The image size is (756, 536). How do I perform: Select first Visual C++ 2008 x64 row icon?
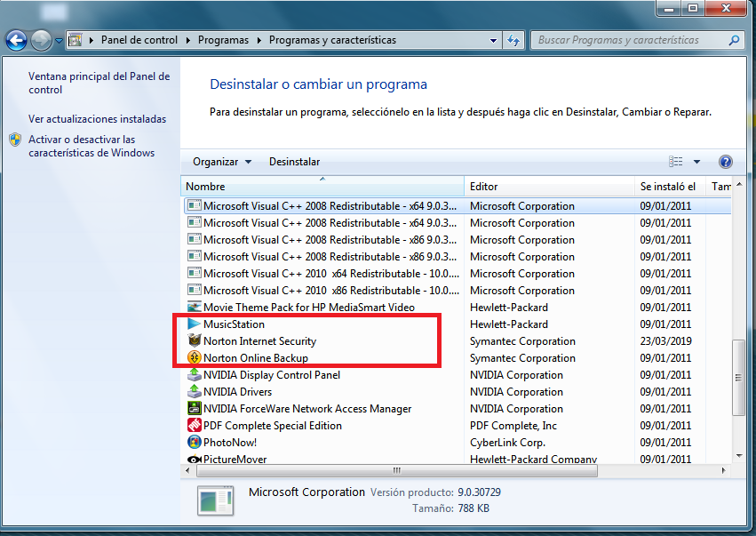(x=195, y=205)
